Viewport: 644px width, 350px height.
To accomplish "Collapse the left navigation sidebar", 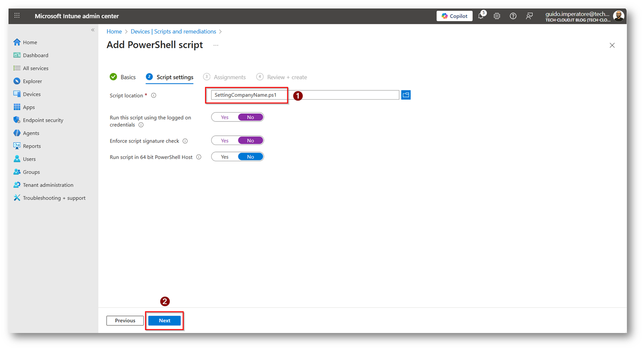I will [x=93, y=30].
